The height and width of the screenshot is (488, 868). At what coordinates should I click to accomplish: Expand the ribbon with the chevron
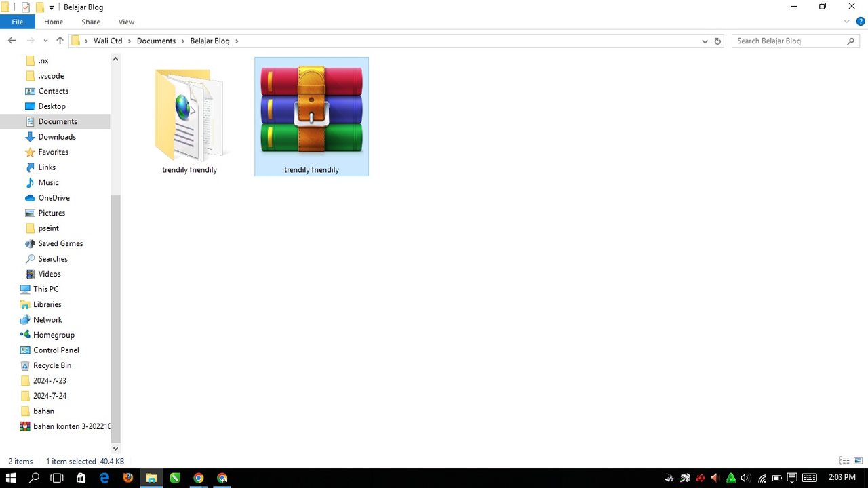tap(846, 22)
